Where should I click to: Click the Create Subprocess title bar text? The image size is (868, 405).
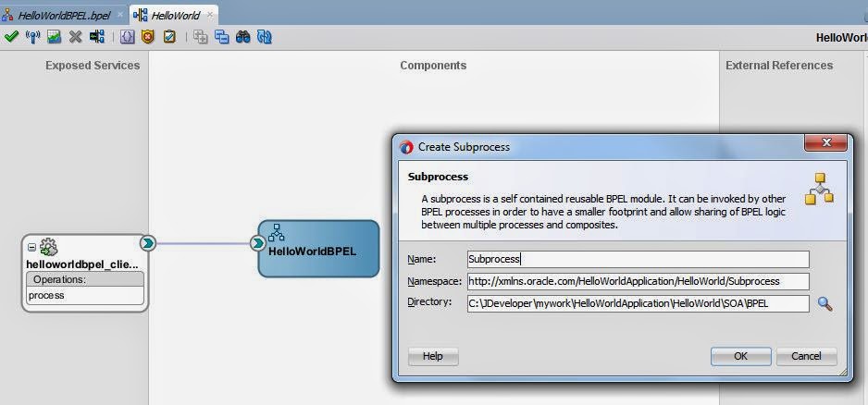pos(464,147)
